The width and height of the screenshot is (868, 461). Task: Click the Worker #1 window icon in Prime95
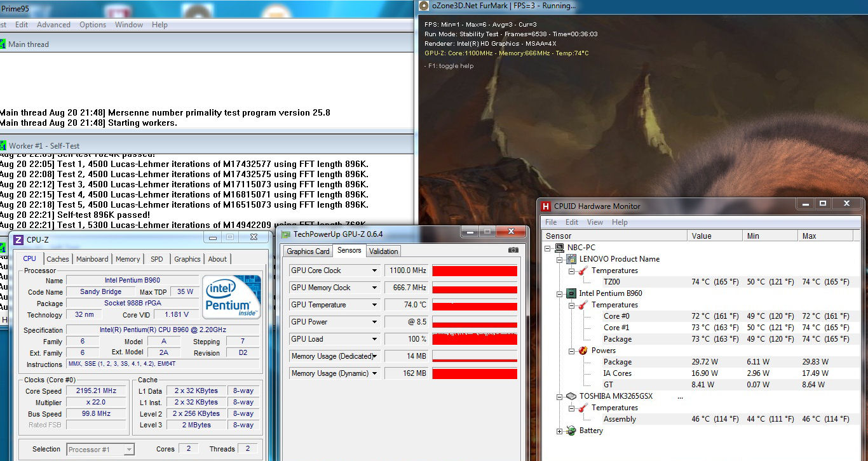click(x=3, y=145)
